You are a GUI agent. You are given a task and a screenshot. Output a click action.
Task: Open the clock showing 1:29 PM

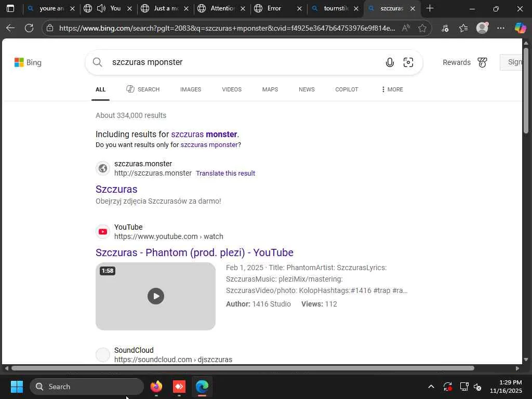tap(506, 387)
